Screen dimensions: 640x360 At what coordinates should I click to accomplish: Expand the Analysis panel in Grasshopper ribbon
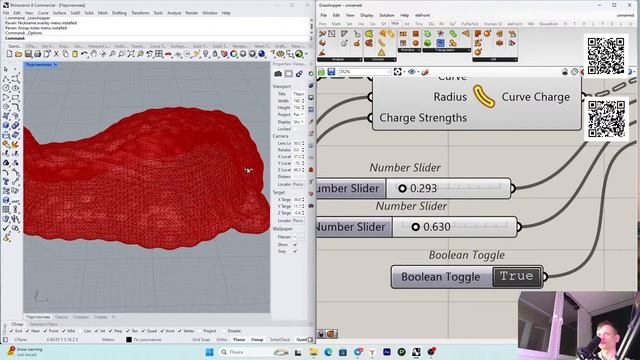(x=340, y=60)
